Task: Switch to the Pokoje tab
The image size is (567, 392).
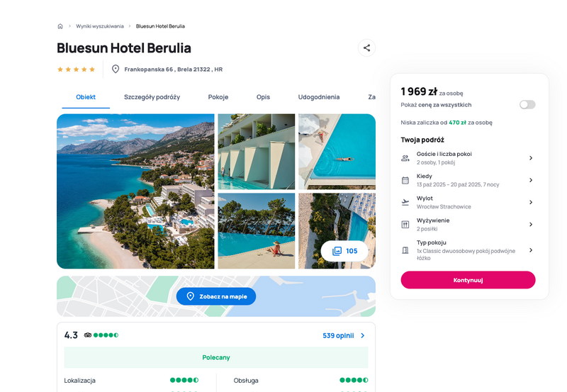Action: click(x=218, y=97)
